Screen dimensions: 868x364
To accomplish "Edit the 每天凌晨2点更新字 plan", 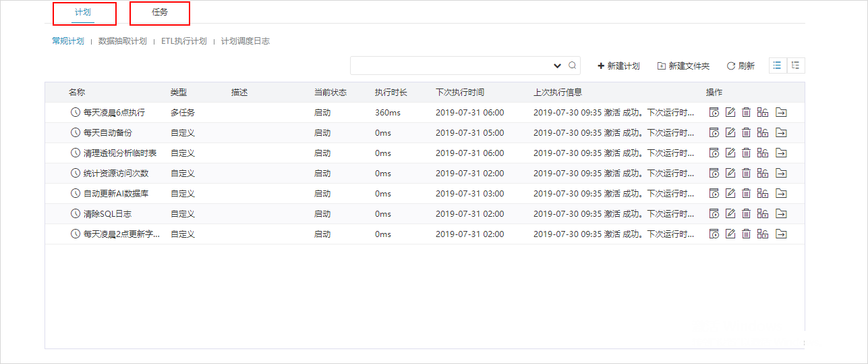I will click(730, 234).
